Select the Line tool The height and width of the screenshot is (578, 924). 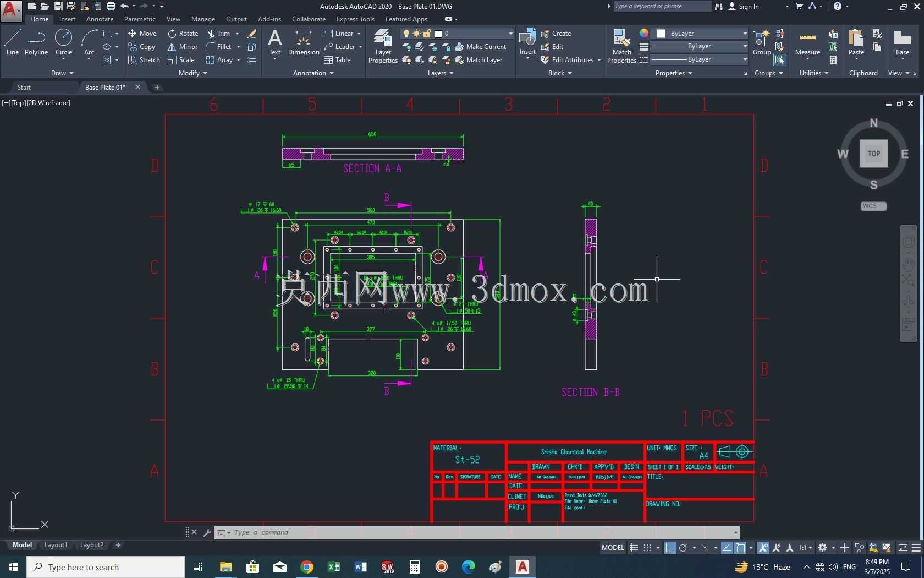point(13,43)
